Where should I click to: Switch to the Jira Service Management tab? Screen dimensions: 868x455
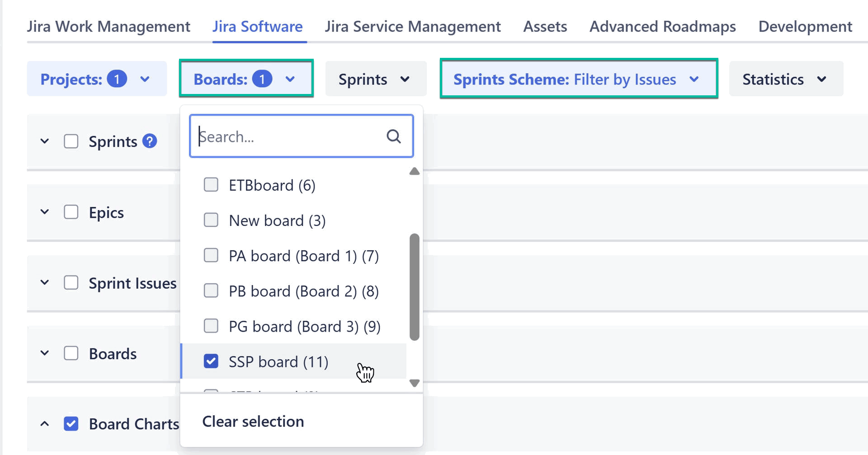click(x=412, y=26)
